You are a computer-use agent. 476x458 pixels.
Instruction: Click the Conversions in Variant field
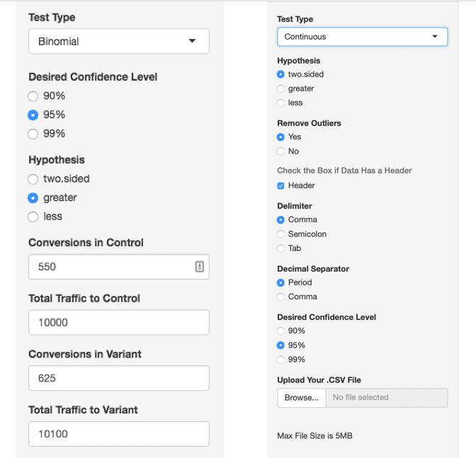pyautogui.click(x=118, y=378)
